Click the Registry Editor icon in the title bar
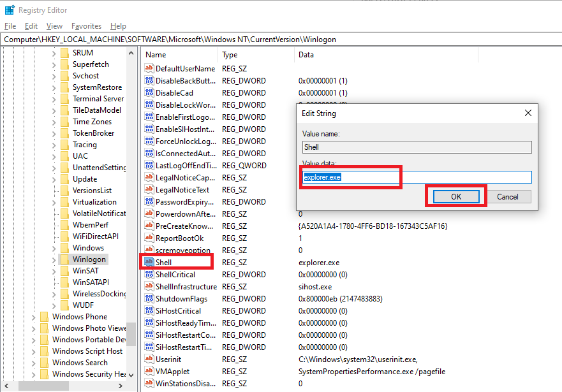This screenshot has height=392, width=562. pyautogui.click(x=9, y=10)
